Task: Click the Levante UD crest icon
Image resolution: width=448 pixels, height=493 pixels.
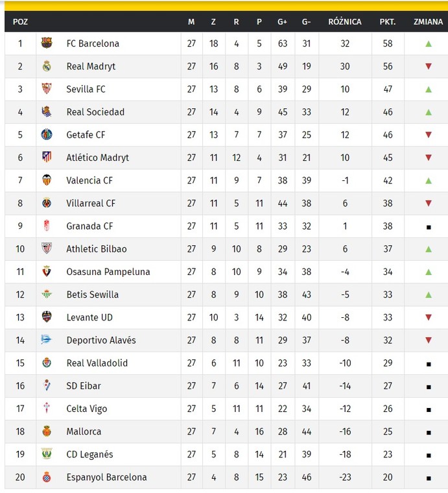Action: [x=47, y=317]
